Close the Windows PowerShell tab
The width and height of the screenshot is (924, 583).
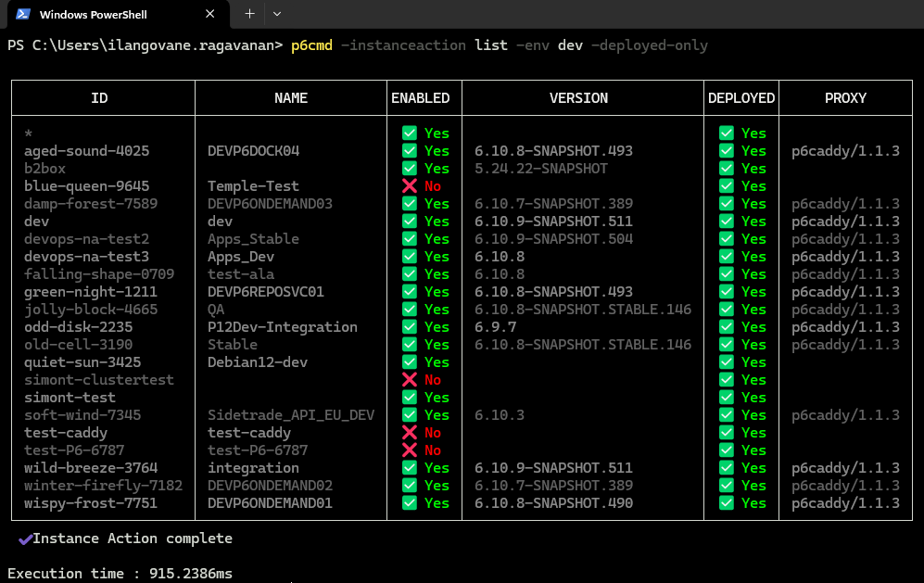point(209,14)
